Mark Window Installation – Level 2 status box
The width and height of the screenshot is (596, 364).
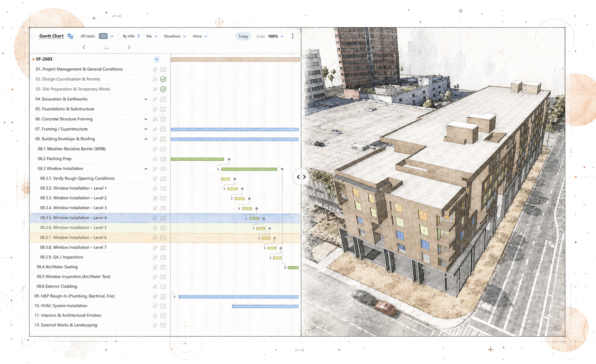tap(163, 198)
